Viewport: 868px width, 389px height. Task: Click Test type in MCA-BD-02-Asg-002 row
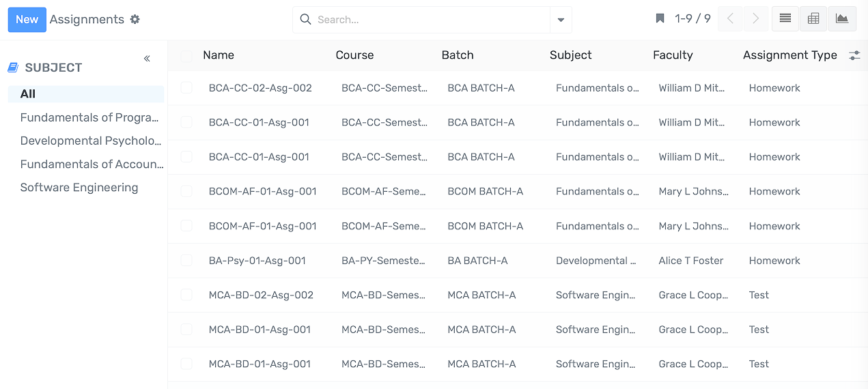coord(759,296)
